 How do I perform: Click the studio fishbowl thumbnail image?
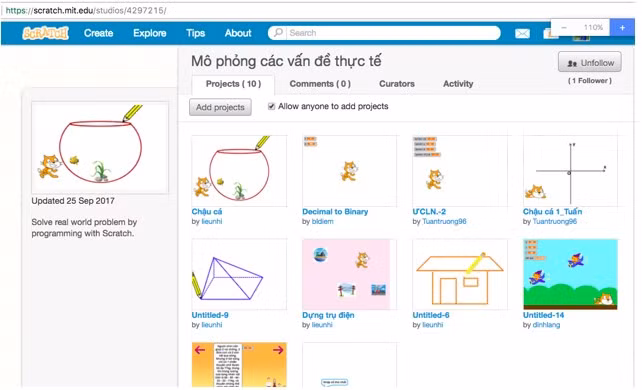pyautogui.click(x=100, y=148)
